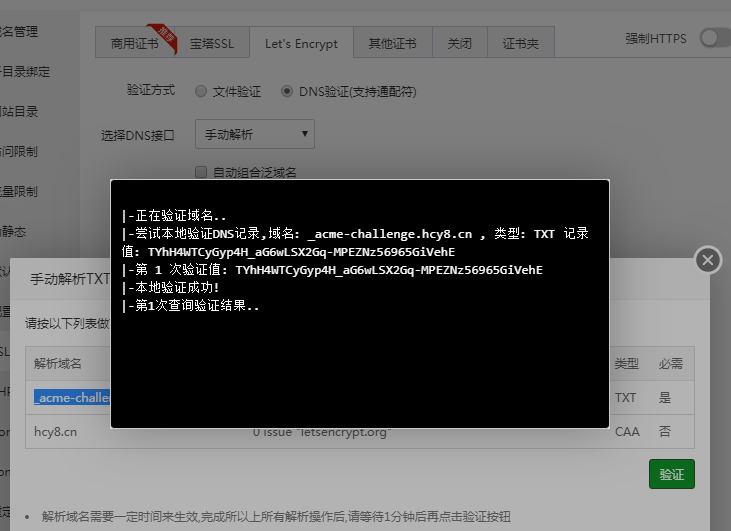
Task: Click the 是 required cell
Action: [x=665, y=398]
